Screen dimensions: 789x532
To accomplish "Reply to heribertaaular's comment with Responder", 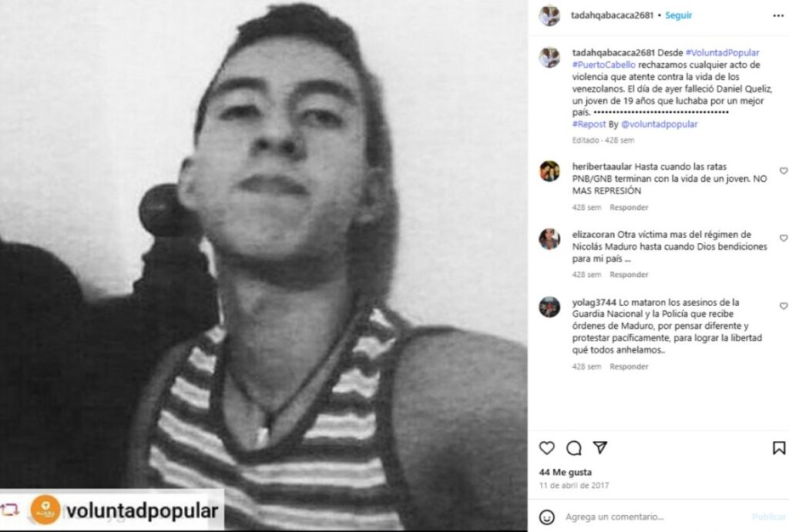I will pyautogui.click(x=629, y=207).
